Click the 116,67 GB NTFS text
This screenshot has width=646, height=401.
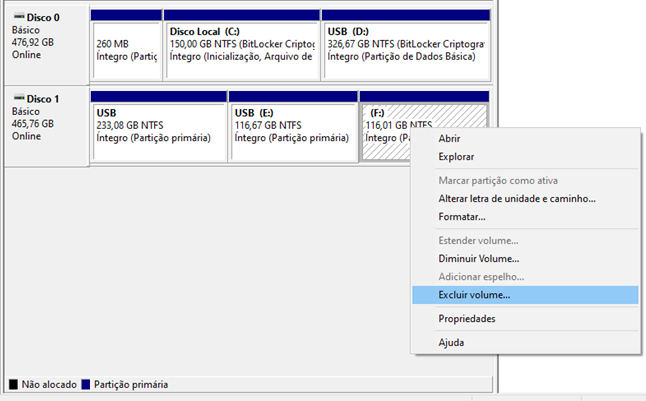[268, 125]
